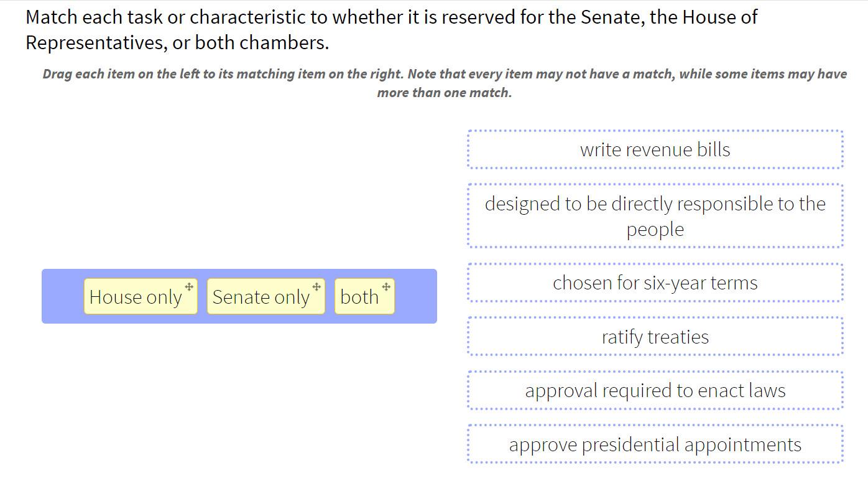
Task: Click the move handle on House only
Action: (190, 287)
